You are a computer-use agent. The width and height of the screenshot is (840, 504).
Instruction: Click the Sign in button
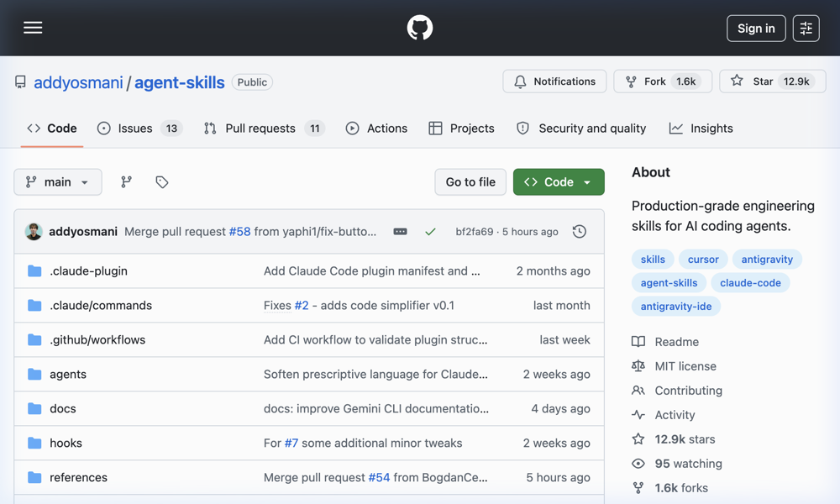click(x=756, y=28)
